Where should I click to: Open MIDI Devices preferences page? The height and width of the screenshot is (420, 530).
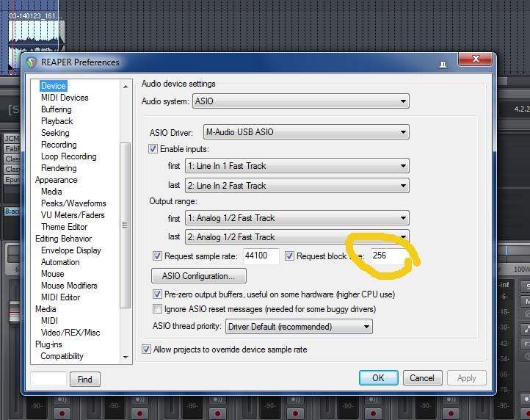click(65, 98)
